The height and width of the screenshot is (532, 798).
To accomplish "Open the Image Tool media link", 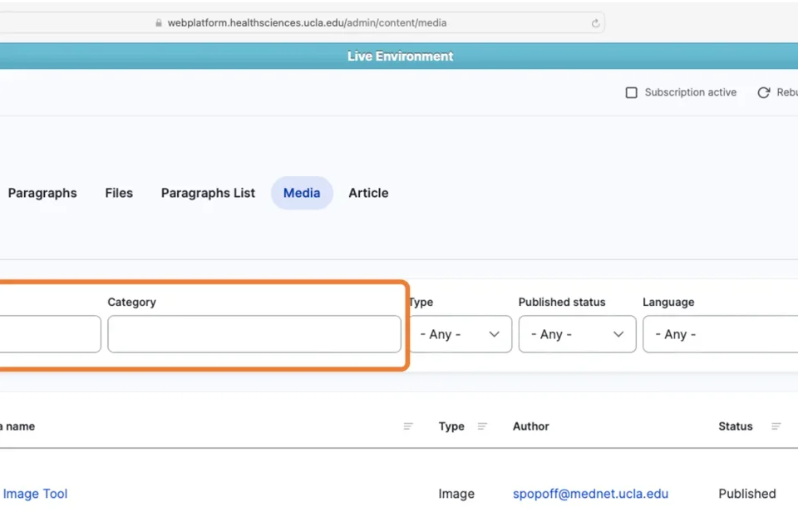I will [x=35, y=494].
